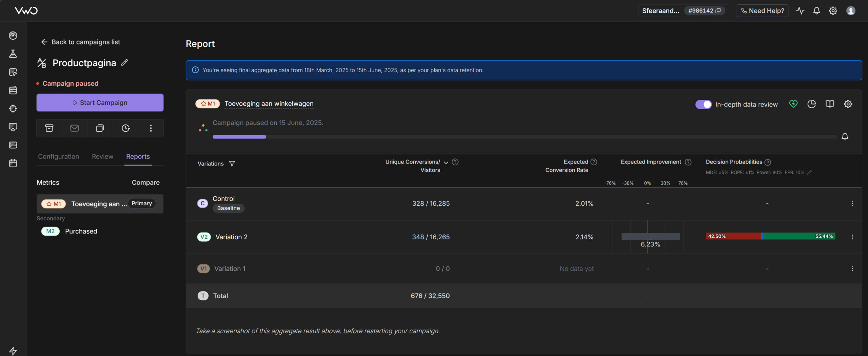The width and height of the screenshot is (868, 356).
Task: Open the green heart health icon
Action: [x=793, y=104]
